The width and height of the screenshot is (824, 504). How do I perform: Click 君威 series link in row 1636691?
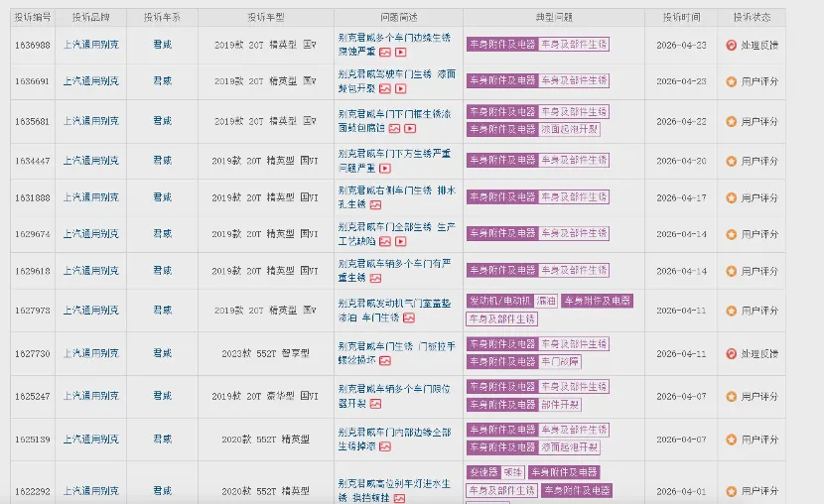tap(163, 80)
